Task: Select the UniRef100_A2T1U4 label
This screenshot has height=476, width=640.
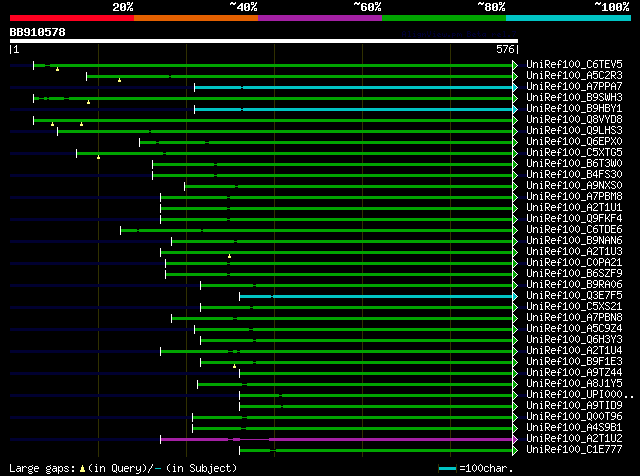Action: tap(574, 351)
